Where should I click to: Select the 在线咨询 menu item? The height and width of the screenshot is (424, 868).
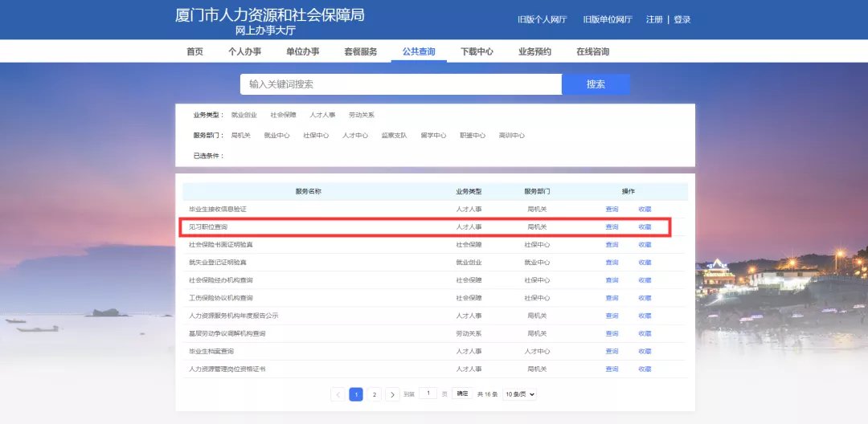click(x=592, y=51)
